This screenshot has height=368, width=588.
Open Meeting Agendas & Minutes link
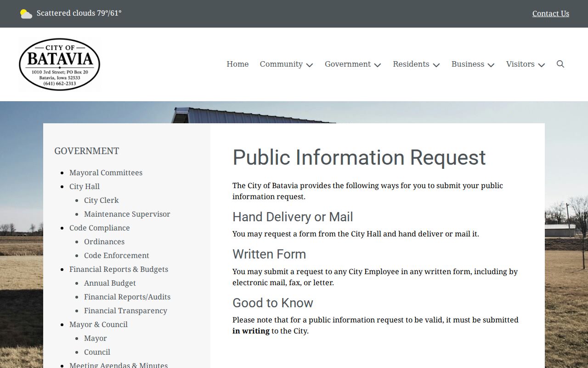click(119, 365)
